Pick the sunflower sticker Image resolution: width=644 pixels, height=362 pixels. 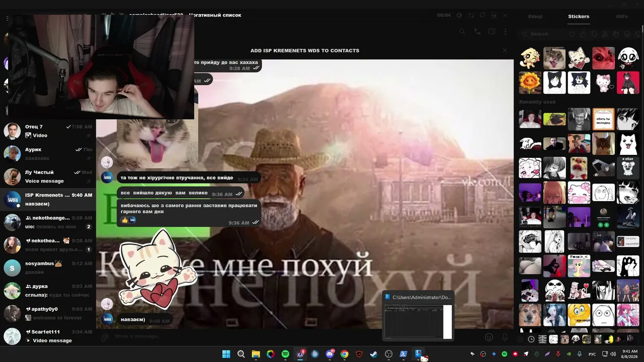(x=530, y=82)
